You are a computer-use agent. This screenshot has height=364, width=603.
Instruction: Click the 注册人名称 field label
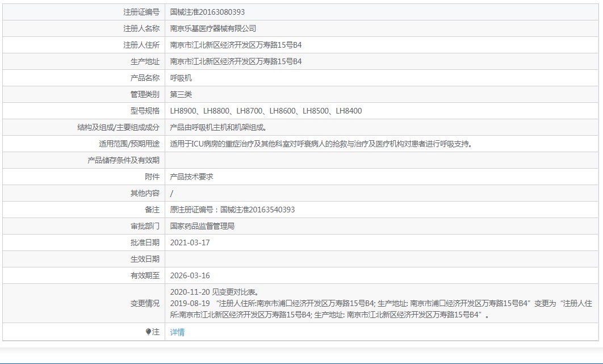coord(141,28)
